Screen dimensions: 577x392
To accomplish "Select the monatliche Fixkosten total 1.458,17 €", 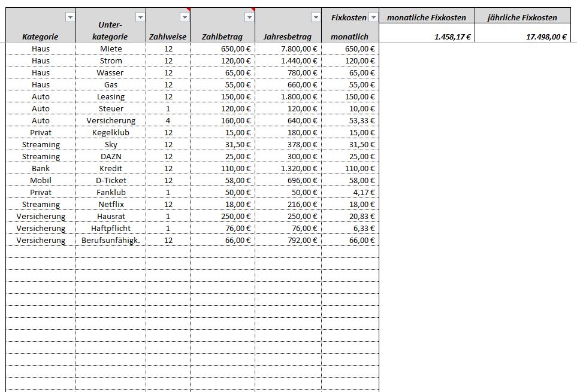I will pyautogui.click(x=427, y=36).
